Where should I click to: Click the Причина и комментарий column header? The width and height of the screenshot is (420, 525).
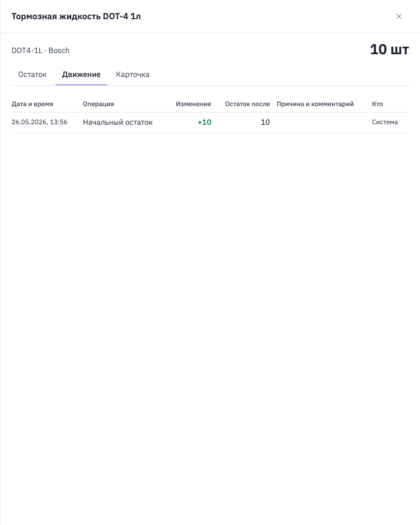(315, 104)
